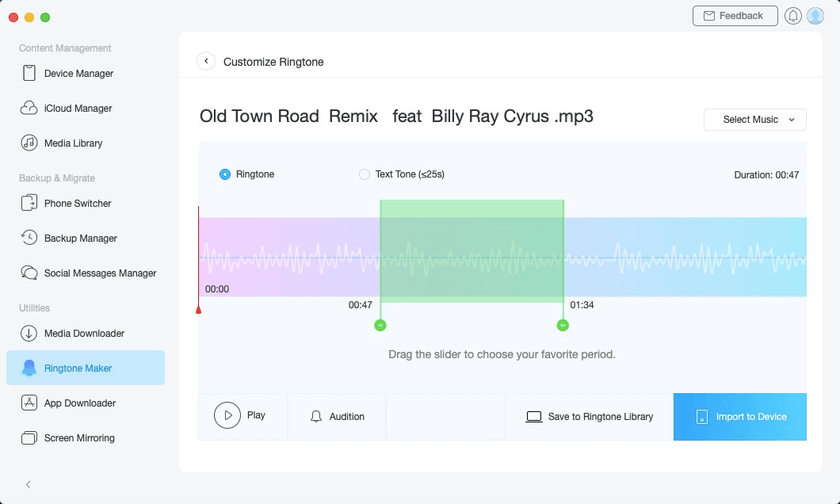Click the App Downloader icon
Viewport: 840px width, 504px height.
click(x=29, y=403)
